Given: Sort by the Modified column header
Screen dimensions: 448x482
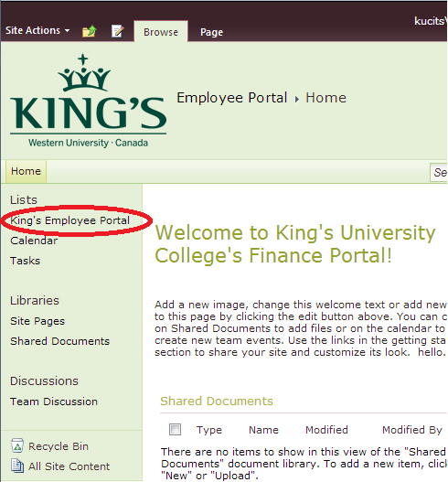Looking at the screenshot, I should 326,430.
